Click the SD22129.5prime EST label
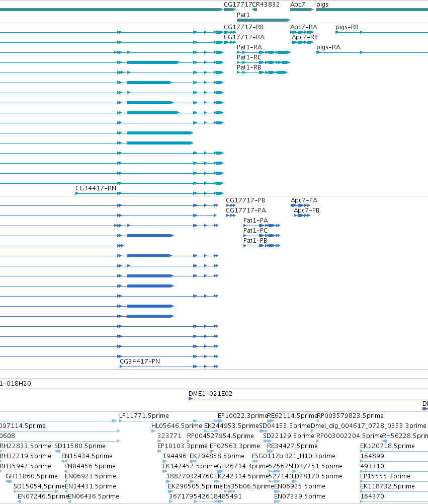Viewport: 428px width, 504px height. click(288, 436)
